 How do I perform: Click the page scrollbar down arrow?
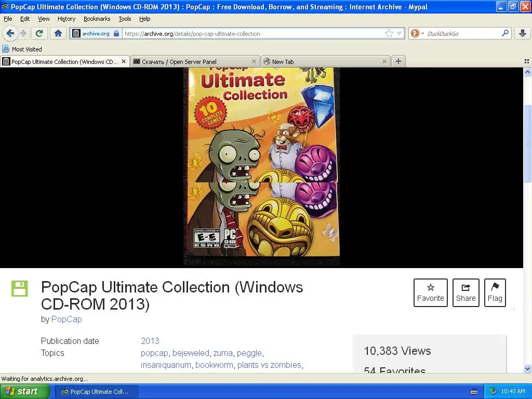527,368
